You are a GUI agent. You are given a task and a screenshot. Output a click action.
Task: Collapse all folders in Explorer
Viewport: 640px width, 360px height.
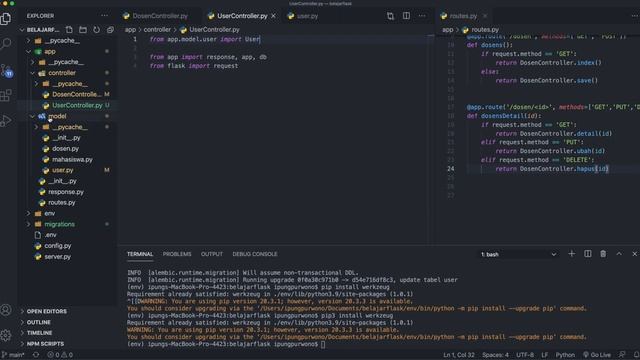coord(110,30)
